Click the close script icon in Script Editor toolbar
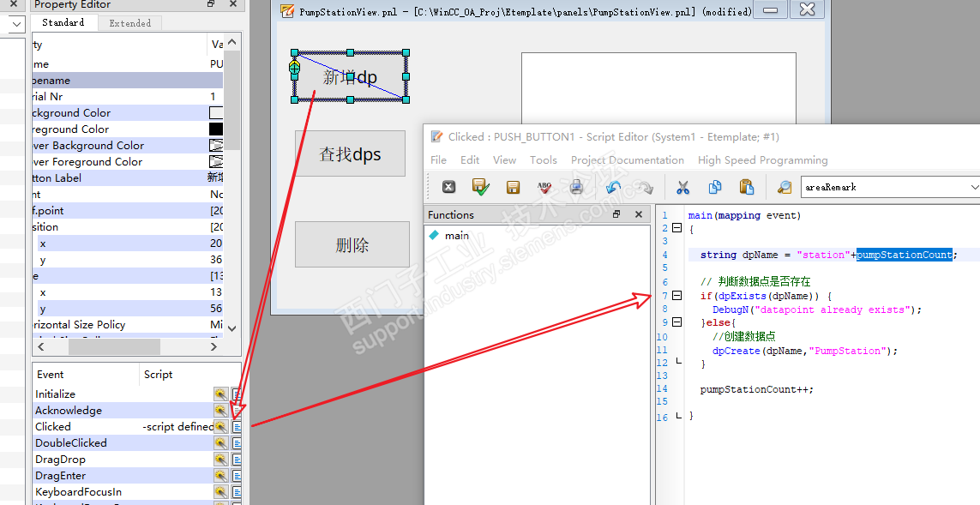This screenshot has width=980, height=505. [x=448, y=187]
